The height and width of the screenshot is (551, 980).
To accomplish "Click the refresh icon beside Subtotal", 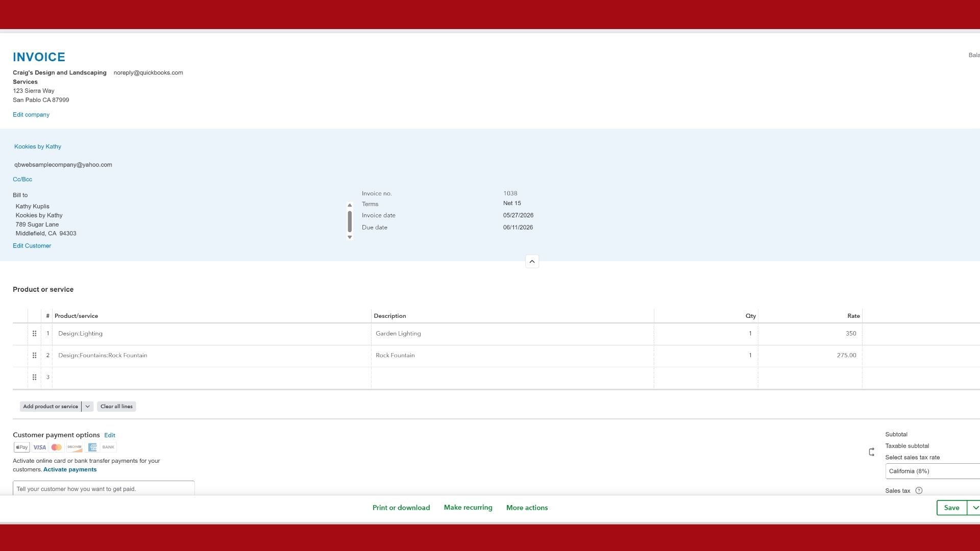I will [x=871, y=452].
